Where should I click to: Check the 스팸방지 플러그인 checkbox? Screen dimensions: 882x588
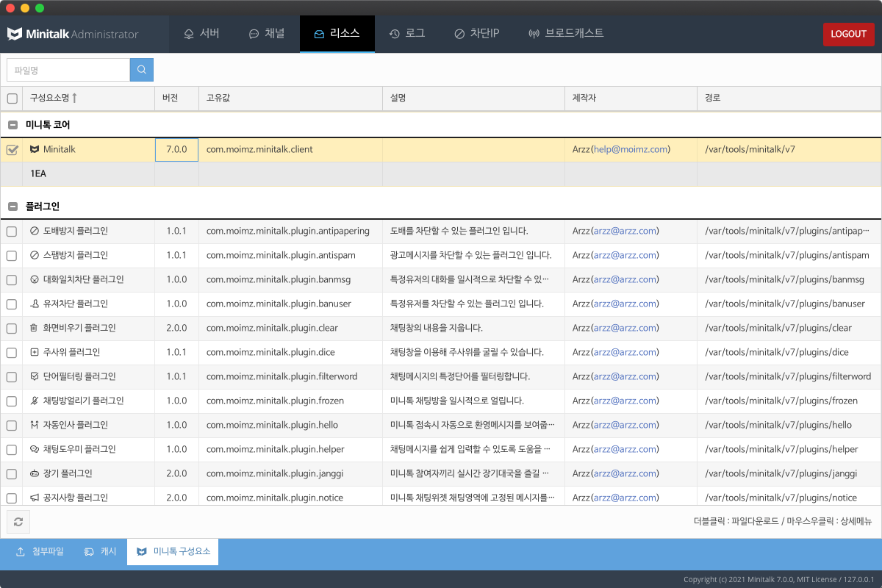12,256
